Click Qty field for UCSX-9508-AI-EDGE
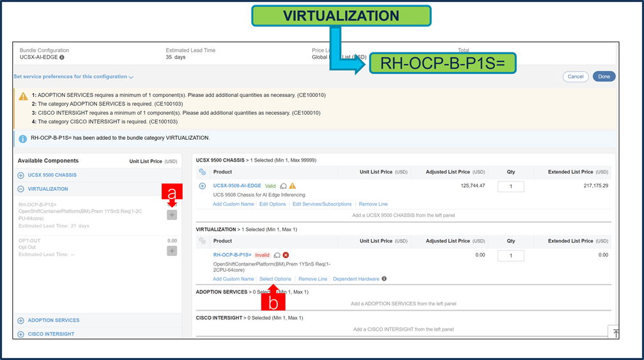The image size is (644, 360). pyautogui.click(x=511, y=186)
